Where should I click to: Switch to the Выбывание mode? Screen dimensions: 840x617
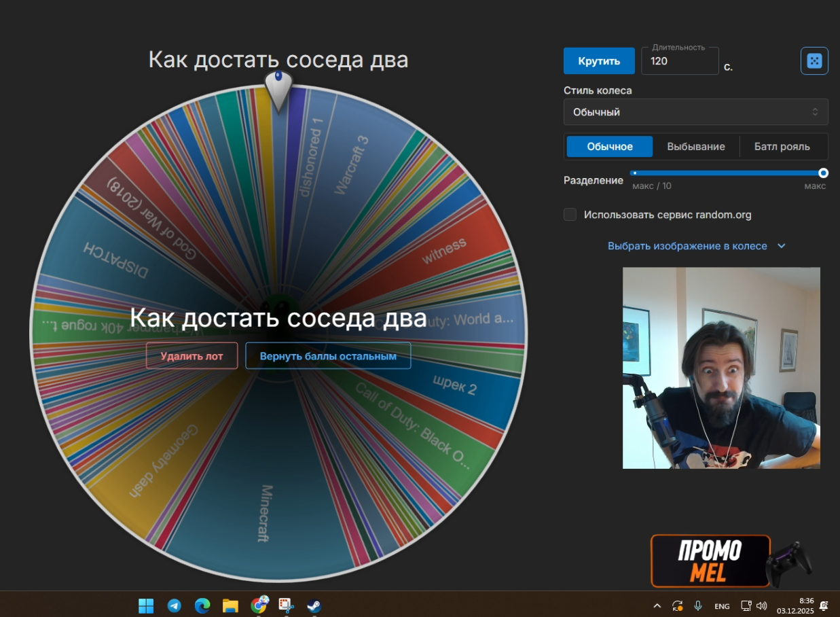tap(696, 147)
